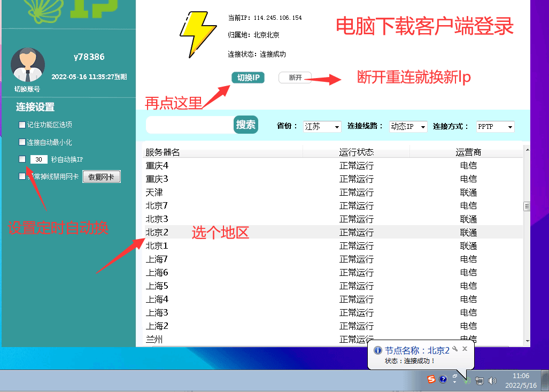This screenshot has height=392, width=549.
Task: Expand the 连接线路 dropdown showing 动态IP
Action: [408, 127]
